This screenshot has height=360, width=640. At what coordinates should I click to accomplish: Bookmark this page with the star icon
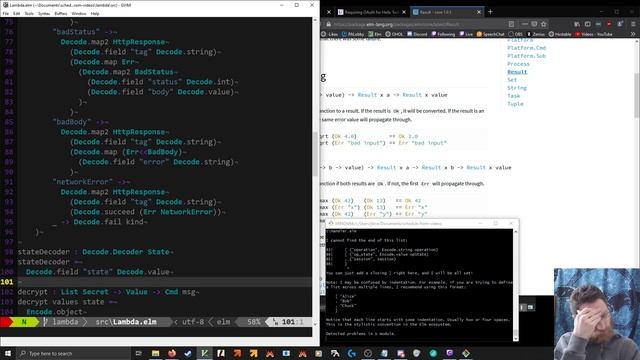pyautogui.click(x=544, y=24)
